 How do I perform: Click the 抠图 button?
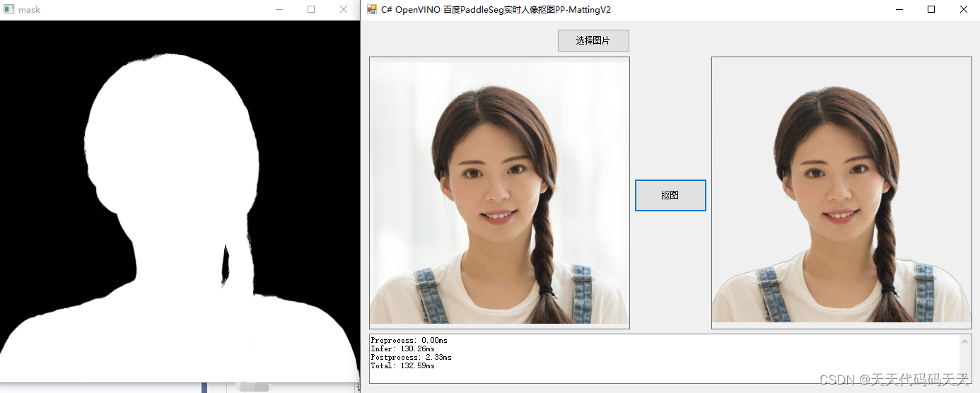[x=670, y=195]
